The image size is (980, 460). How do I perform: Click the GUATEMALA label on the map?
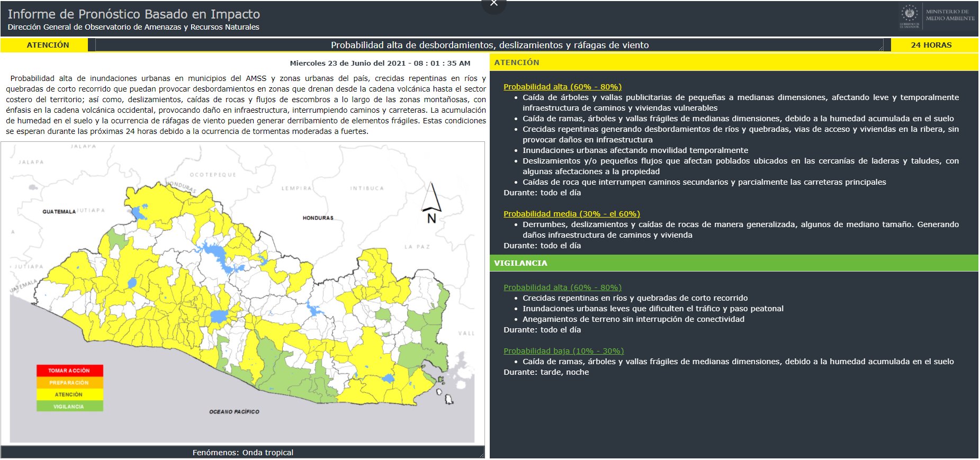[x=59, y=212]
